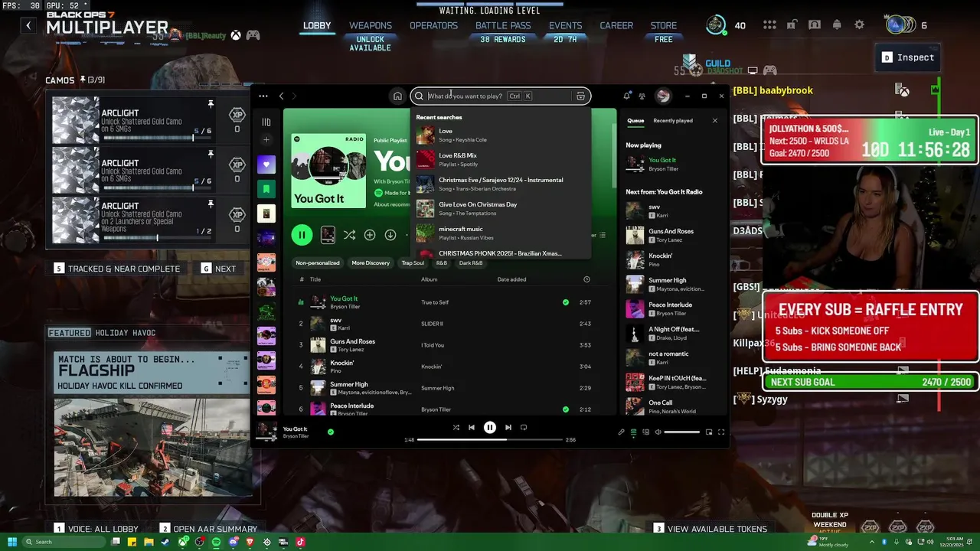Screen dimensions: 980x551
Task: Open Spotify miniplayer
Action: tap(709, 432)
